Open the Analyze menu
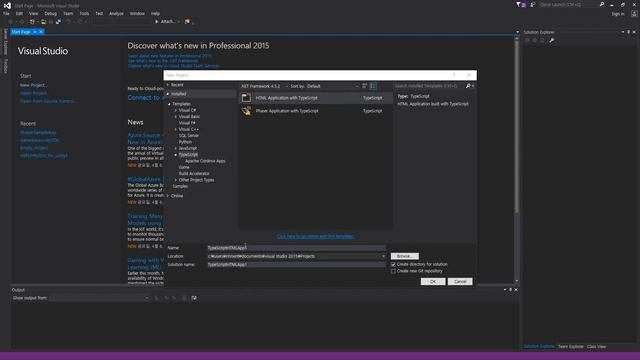Viewport: 640px width, 360px height. coord(116,13)
